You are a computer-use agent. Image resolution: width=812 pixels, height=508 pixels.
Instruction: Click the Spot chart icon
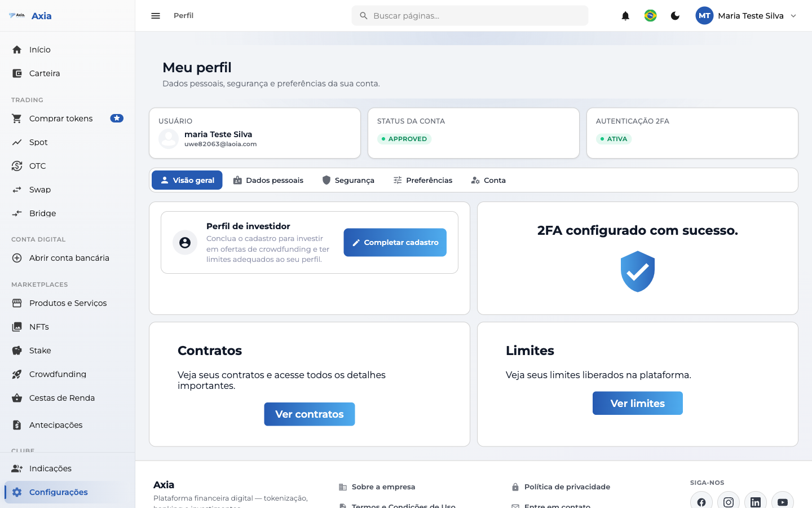pyautogui.click(x=17, y=142)
